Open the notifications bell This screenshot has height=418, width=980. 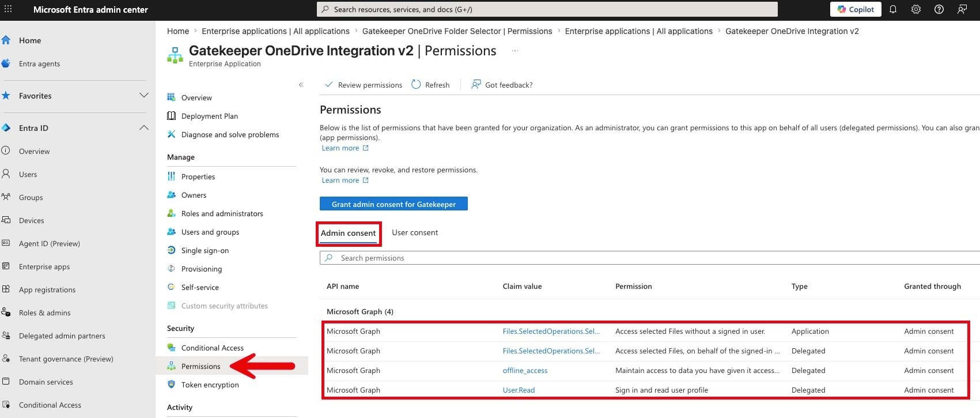click(x=893, y=9)
